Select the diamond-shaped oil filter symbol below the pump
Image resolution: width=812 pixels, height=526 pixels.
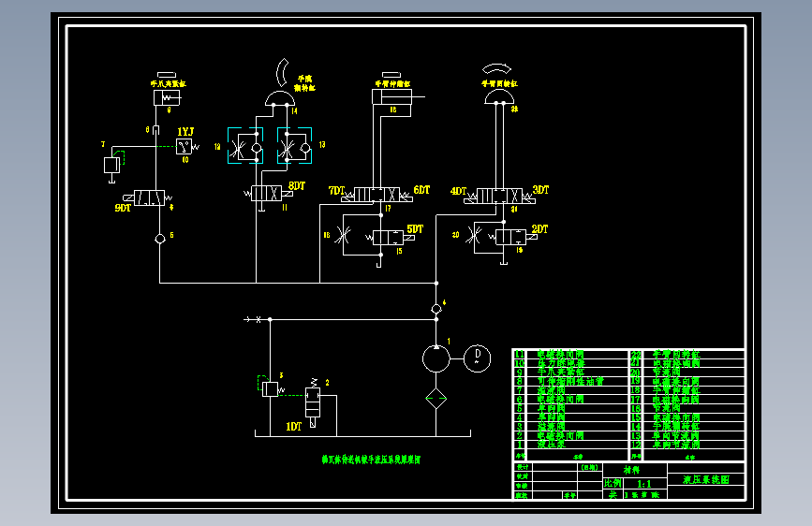coord(436,398)
